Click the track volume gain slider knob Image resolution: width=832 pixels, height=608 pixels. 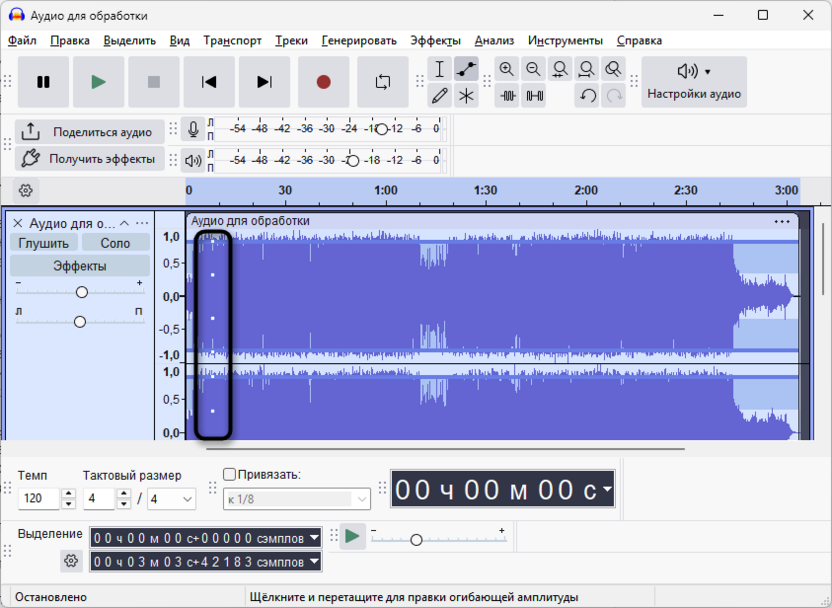tap(82, 292)
